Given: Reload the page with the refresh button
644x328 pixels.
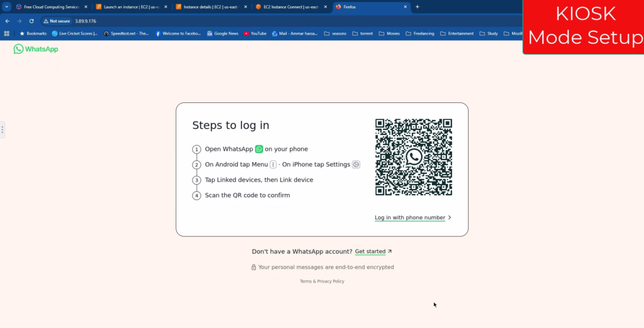Looking at the screenshot, I should (31, 21).
